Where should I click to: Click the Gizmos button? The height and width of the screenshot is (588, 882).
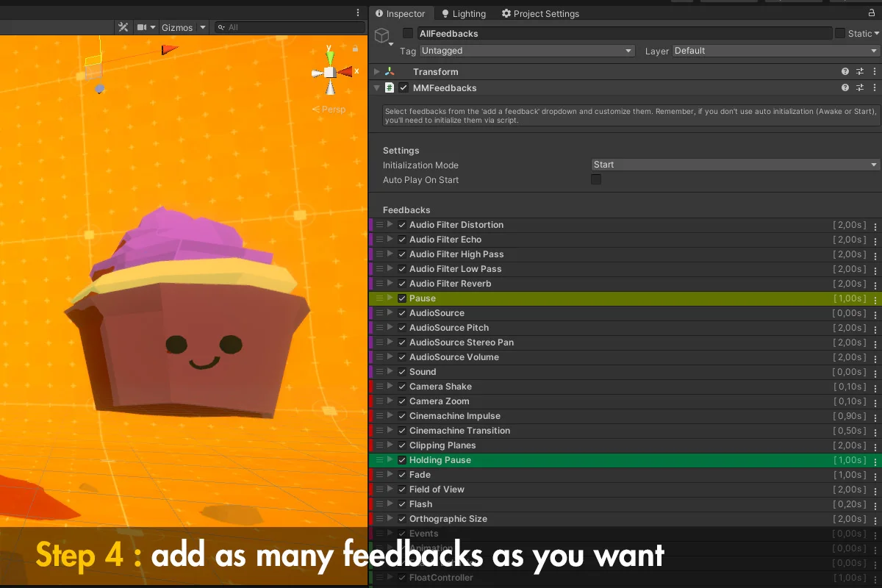tap(176, 27)
